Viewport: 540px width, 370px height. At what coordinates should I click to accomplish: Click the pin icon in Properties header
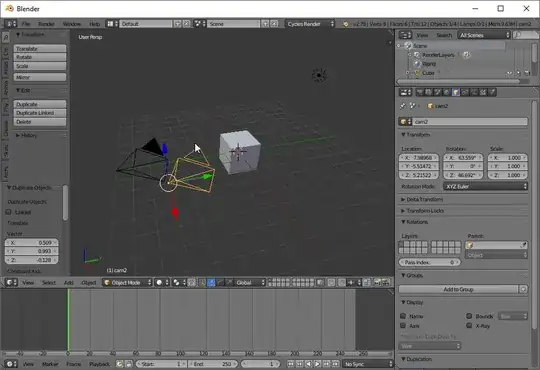pyautogui.click(x=403, y=106)
